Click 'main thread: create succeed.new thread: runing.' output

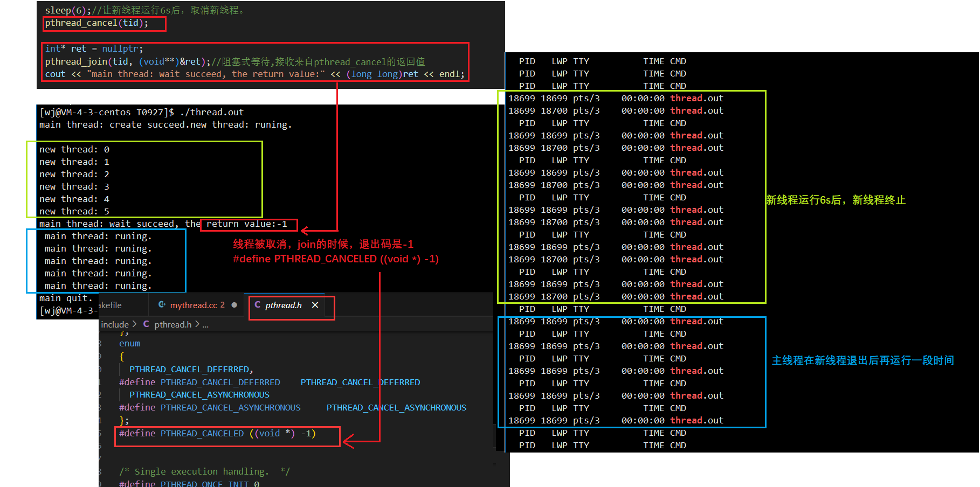(165, 125)
